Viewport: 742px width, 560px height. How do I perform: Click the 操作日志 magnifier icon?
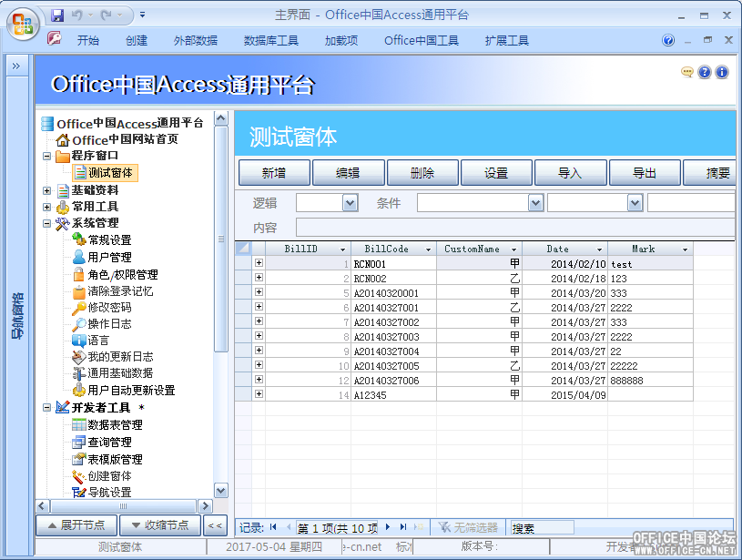(79, 324)
